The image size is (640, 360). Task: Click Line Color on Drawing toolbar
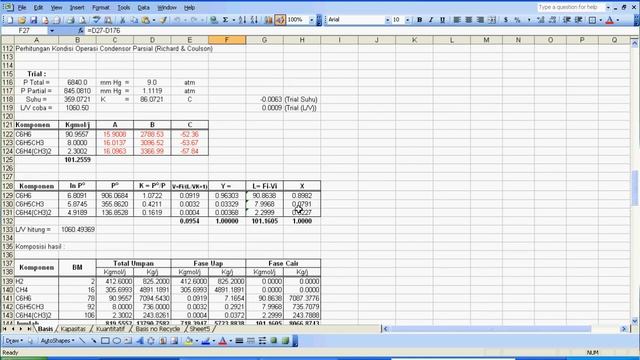[205, 340]
